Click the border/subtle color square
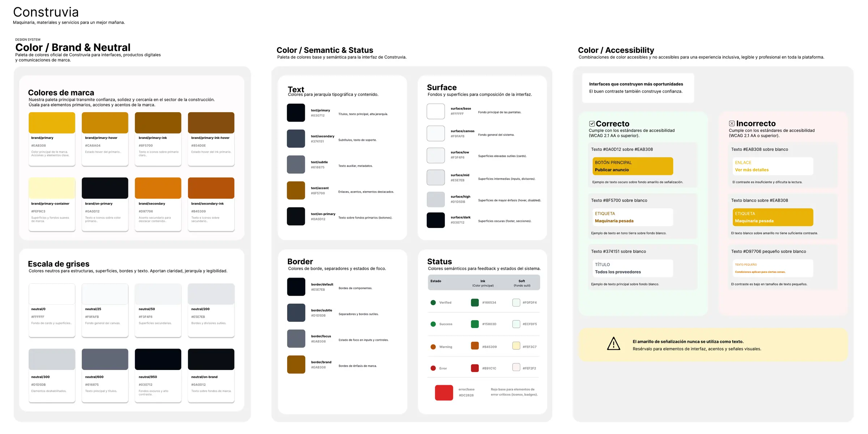Screen dimensions: 868x434 (296, 313)
